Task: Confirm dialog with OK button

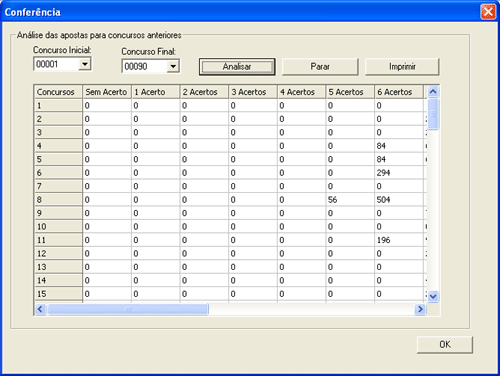Action: point(445,344)
